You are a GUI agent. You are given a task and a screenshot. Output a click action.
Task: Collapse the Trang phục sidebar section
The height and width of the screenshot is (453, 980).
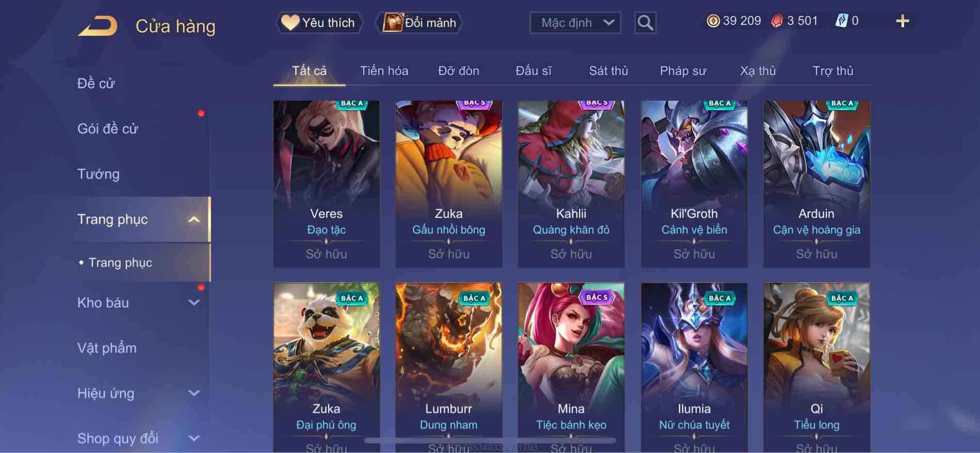coord(194,220)
